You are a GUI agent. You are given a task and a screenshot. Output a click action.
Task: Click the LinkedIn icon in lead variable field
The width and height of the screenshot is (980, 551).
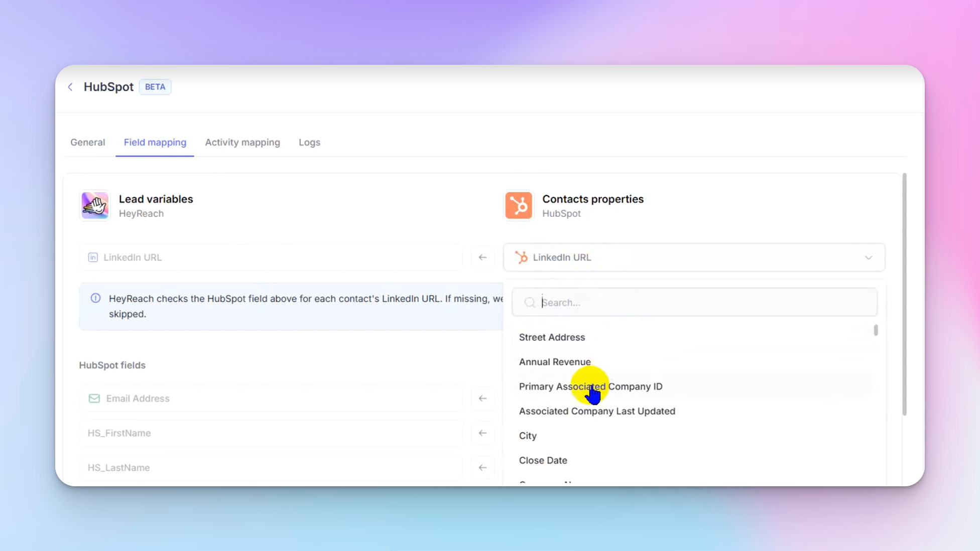pos(93,257)
